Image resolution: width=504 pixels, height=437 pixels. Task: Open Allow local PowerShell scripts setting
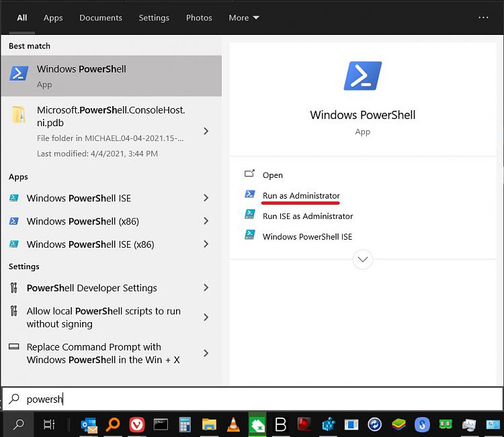click(111, 318)
